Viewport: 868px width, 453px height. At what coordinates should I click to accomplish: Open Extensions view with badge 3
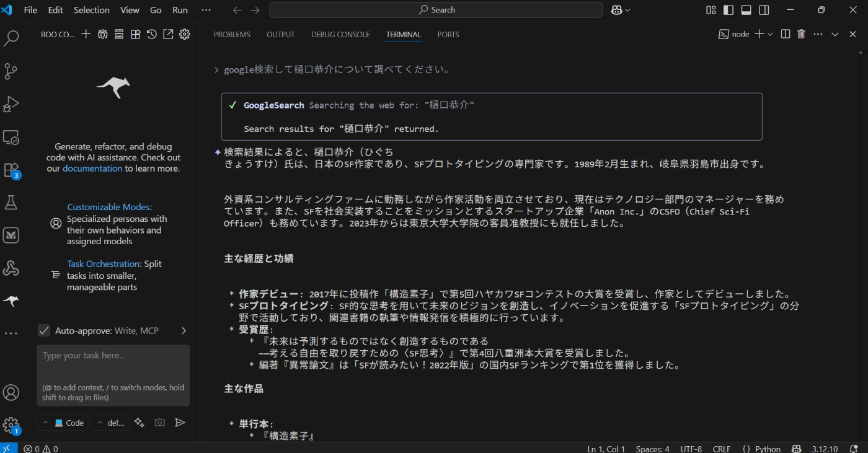[x=11, y=170]
